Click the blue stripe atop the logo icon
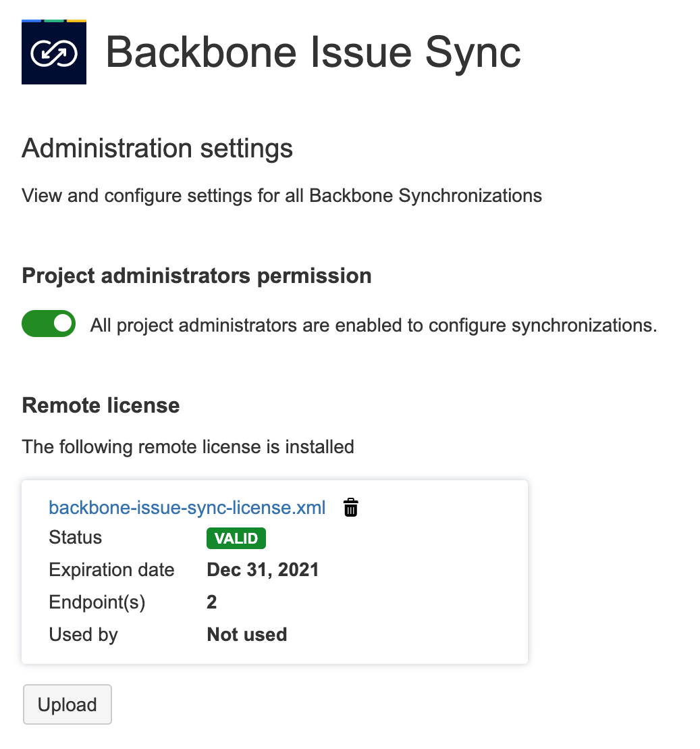700x749 pixels. [x=31, y=21]
